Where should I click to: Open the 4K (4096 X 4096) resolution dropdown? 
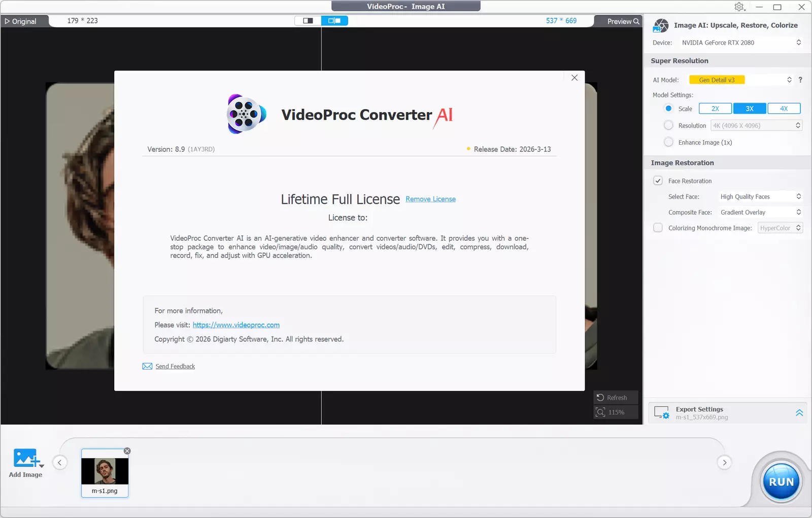(756, 125)
